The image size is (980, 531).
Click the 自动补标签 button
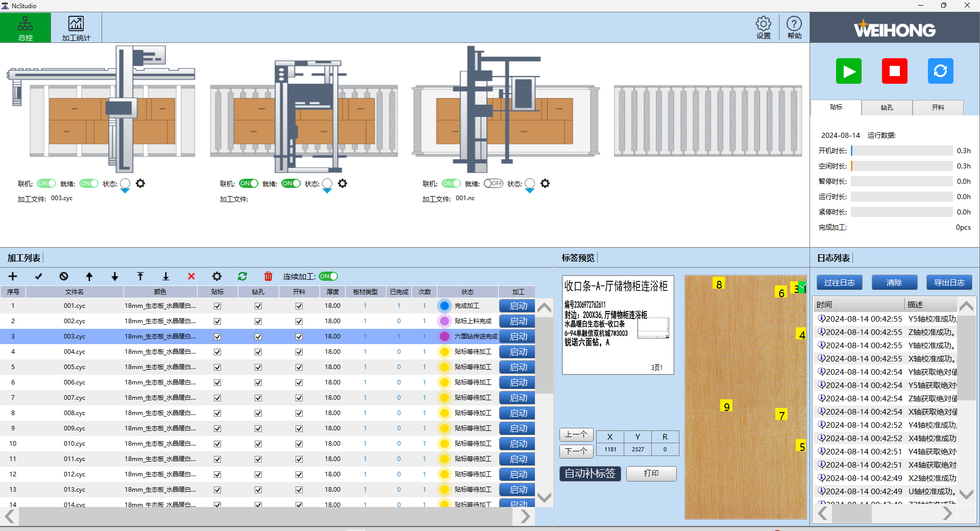pyautogui.click(x=590, y=473)
